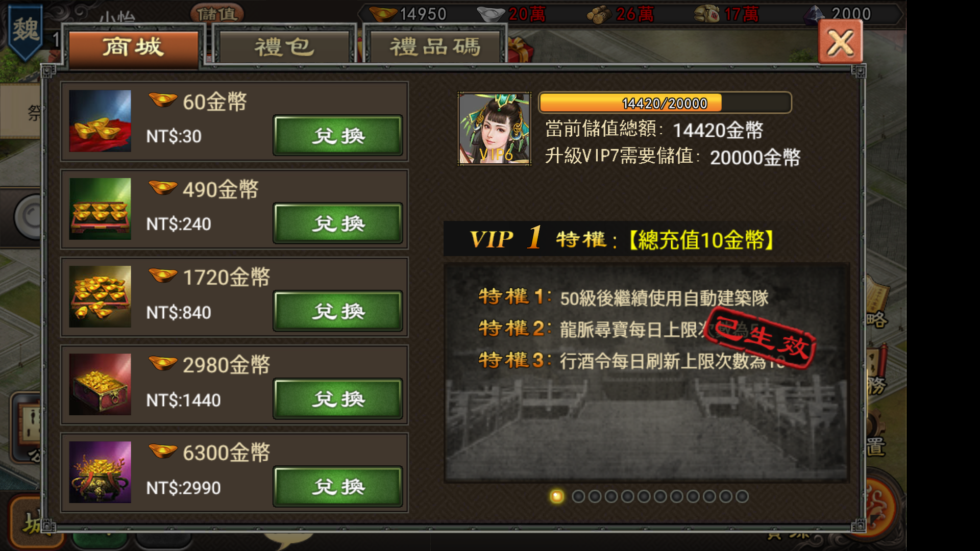
Task: Tap the gold ingot currency icon in top bar
Action: click(383, 14)
